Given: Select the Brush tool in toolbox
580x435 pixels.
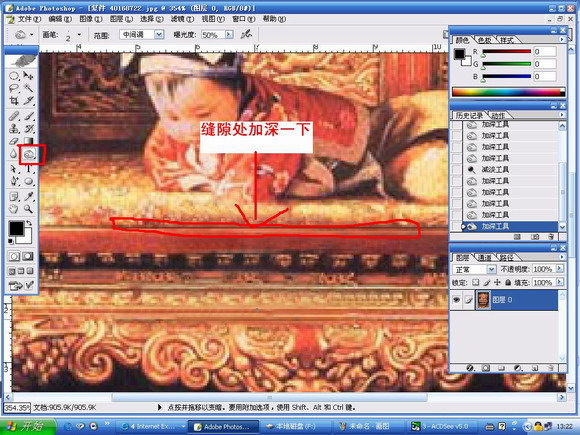Looking at the screenshot, I should click(x=28, y=116).
